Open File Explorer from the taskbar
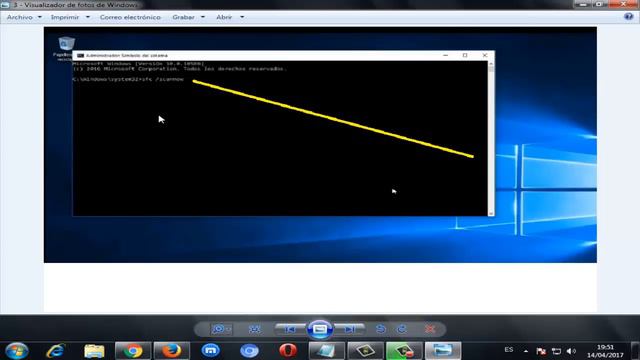Screen dimensions: 640x360 (x=94, y=351)
